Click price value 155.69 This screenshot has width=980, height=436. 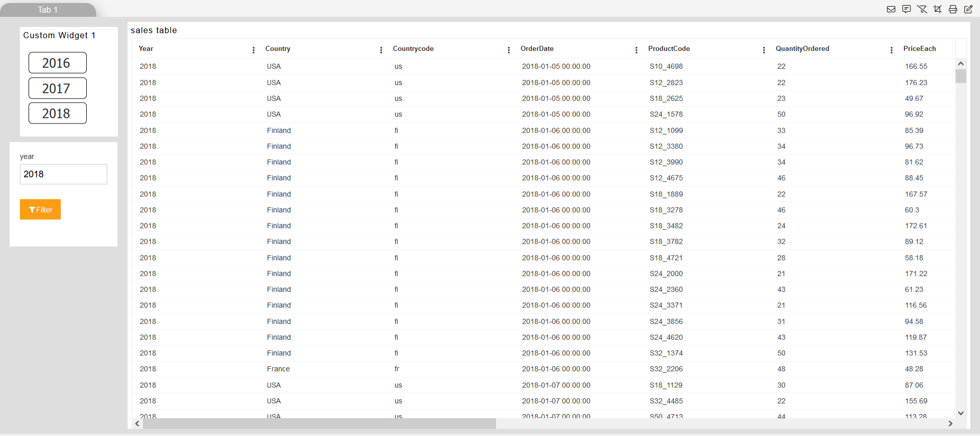tap(916, 401)
